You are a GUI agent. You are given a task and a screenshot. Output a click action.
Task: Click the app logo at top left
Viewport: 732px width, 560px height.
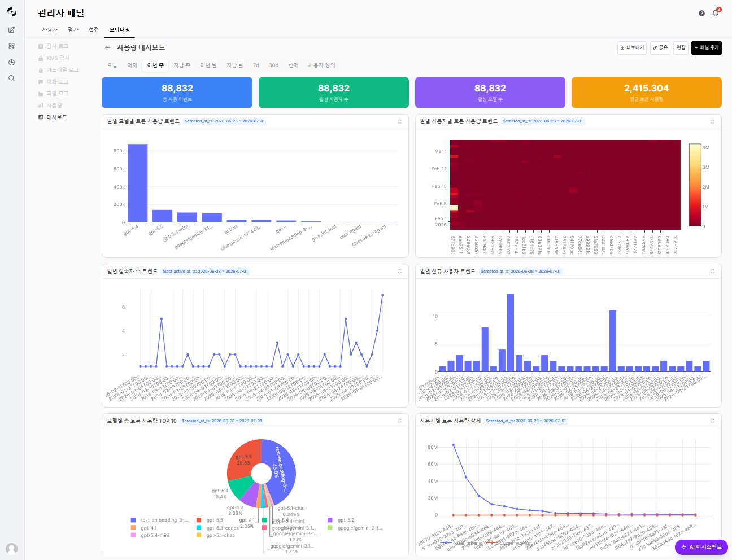11,12
